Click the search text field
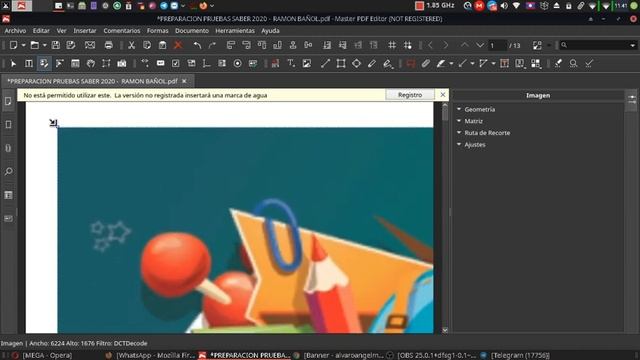Image resolution: width=640 pixels, height=360 pixels. (x=594, y=45)
